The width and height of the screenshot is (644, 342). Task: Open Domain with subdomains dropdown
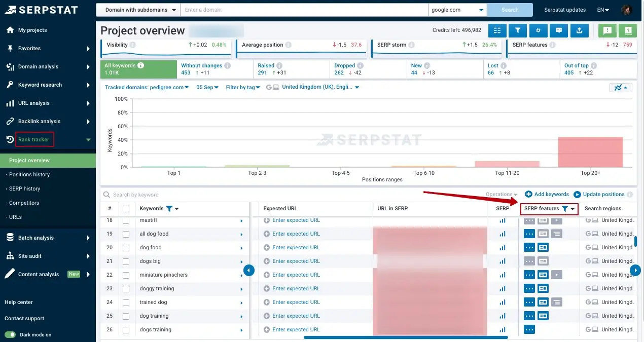[138, 10]
